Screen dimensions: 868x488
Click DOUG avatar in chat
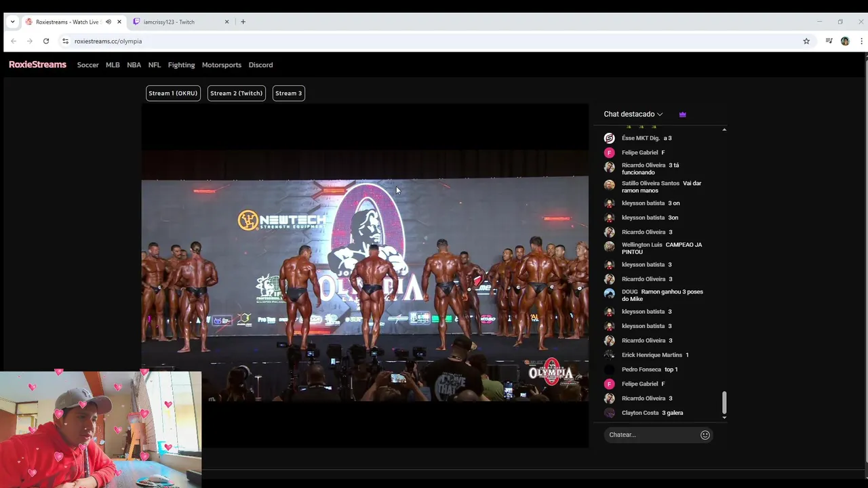pyautogui.click(x=610, y=293)
